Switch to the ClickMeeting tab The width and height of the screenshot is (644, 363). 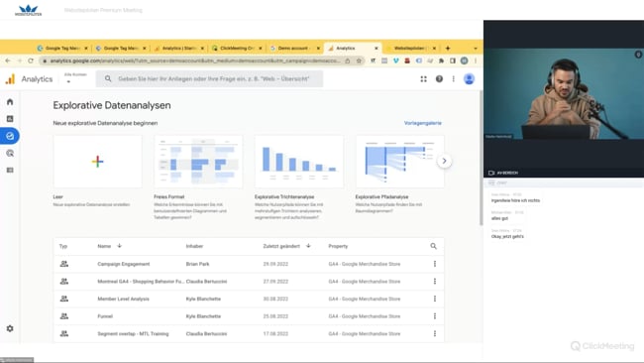point(237,48)
